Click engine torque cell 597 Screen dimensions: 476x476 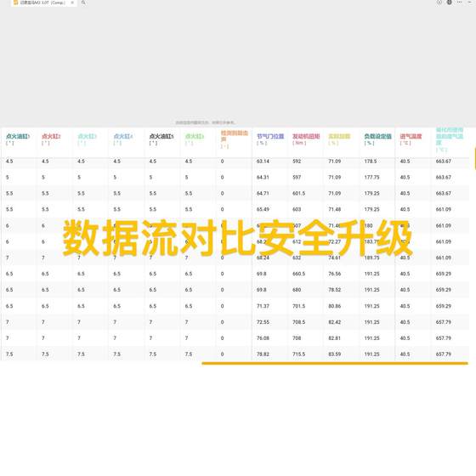[297, 178]
